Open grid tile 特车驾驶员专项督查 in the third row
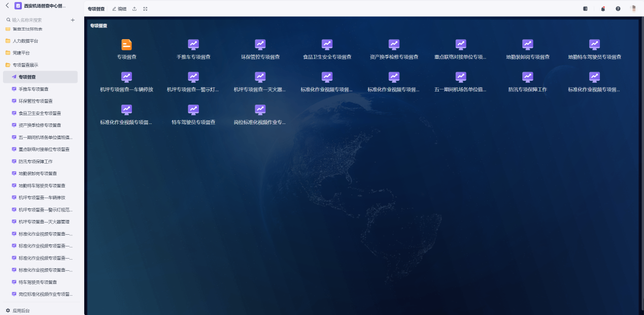Screen dimensions: 644x315 pyautogui.click(x=193, y=114)
